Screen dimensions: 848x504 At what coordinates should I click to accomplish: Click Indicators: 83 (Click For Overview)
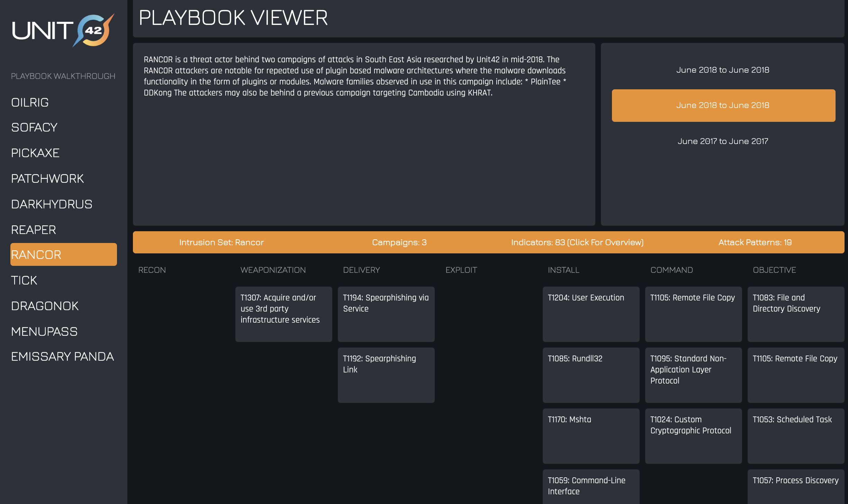(577, 242)
